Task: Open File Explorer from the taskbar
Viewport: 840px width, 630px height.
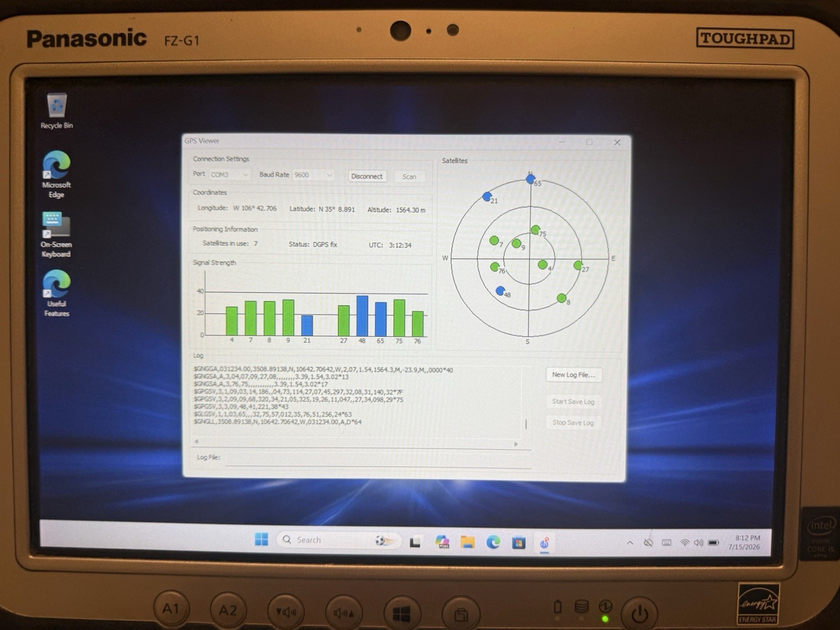Action: click(x=467, y=542)
